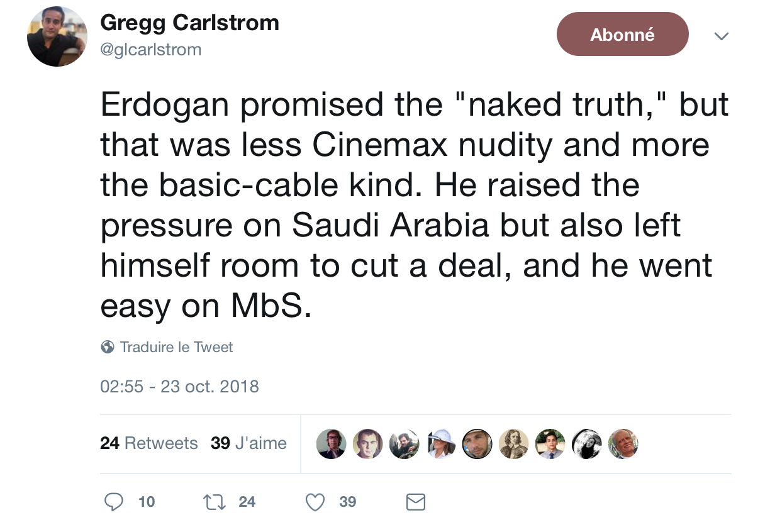Open liker avatar of man with glasses

(331, 444)
